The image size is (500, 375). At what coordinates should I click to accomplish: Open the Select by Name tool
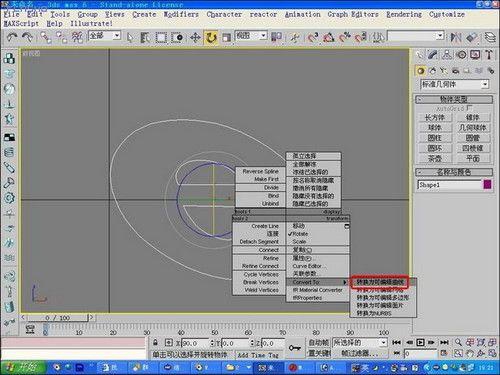pyautogui.click(x=145, y=37)
